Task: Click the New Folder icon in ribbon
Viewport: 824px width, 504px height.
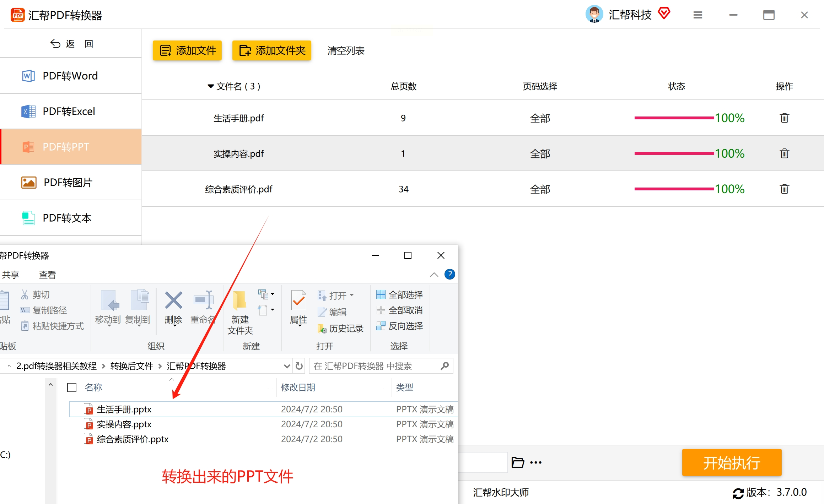Action: tap(240, 301)
